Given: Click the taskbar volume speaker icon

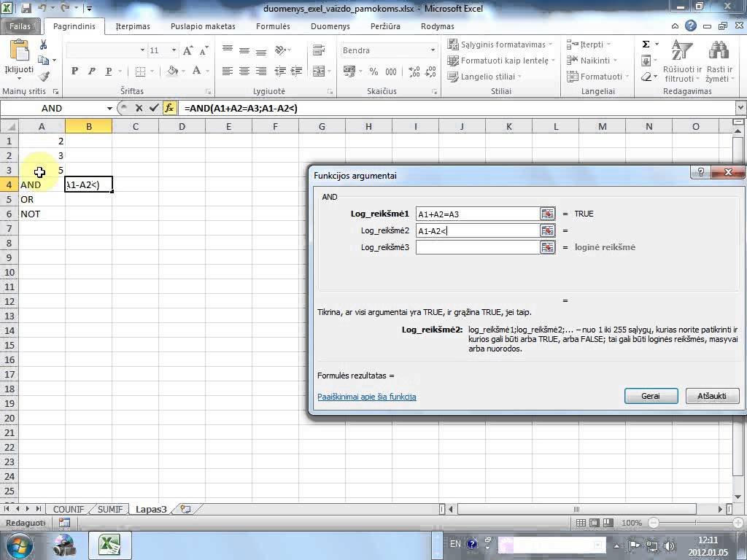Looking at the screenshot, I should point(670,546).
